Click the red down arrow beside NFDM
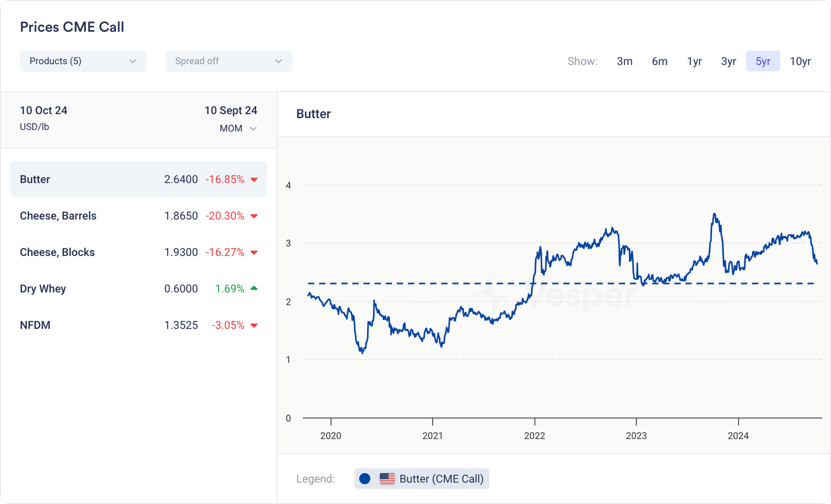831x504 pixels. (x=254, y=325)
